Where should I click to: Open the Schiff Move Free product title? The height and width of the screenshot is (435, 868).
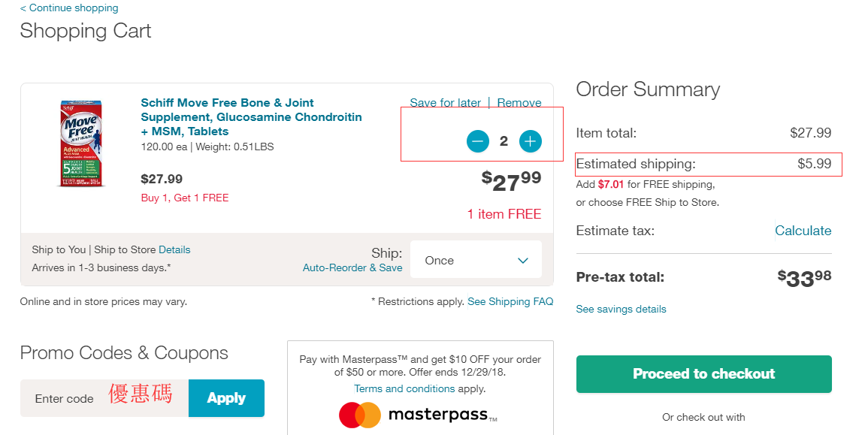click(x=251, y=117)
